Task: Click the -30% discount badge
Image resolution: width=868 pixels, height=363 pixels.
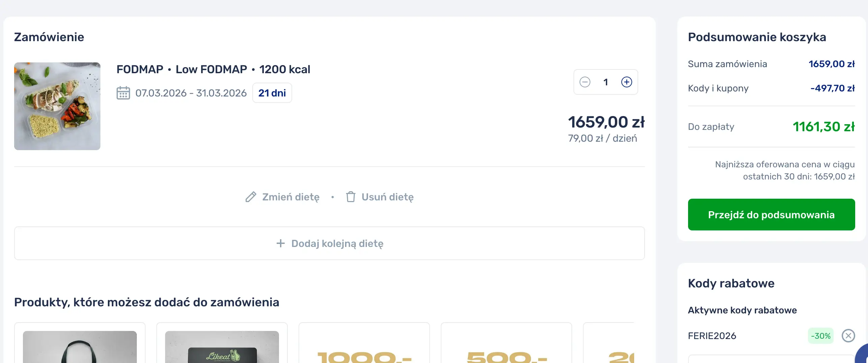Action: click(820, 336)
